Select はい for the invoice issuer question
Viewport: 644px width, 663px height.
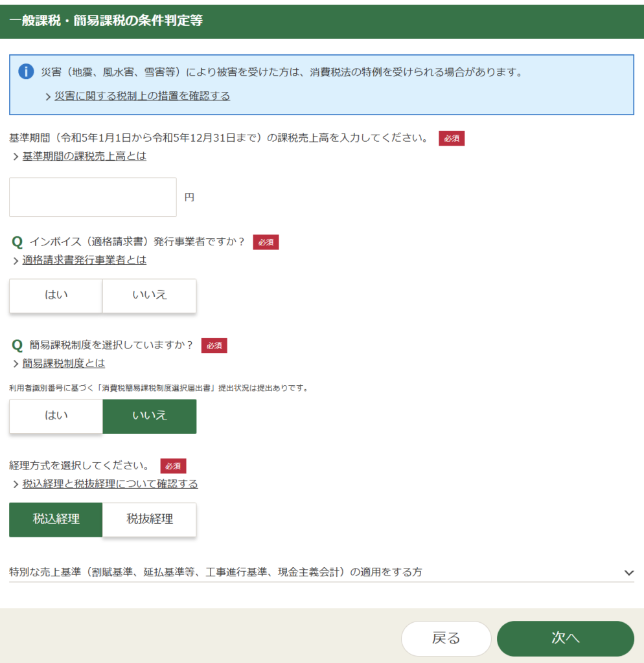pos(56,295)
